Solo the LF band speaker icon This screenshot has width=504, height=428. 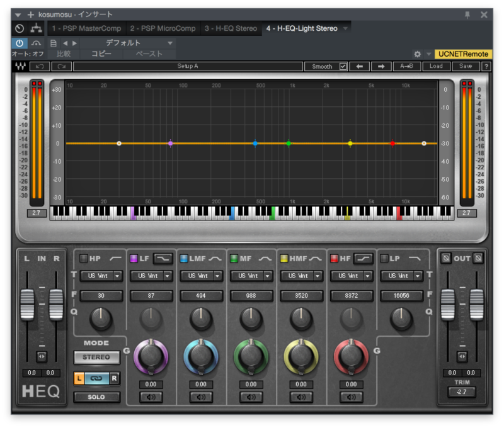(151, 397)
